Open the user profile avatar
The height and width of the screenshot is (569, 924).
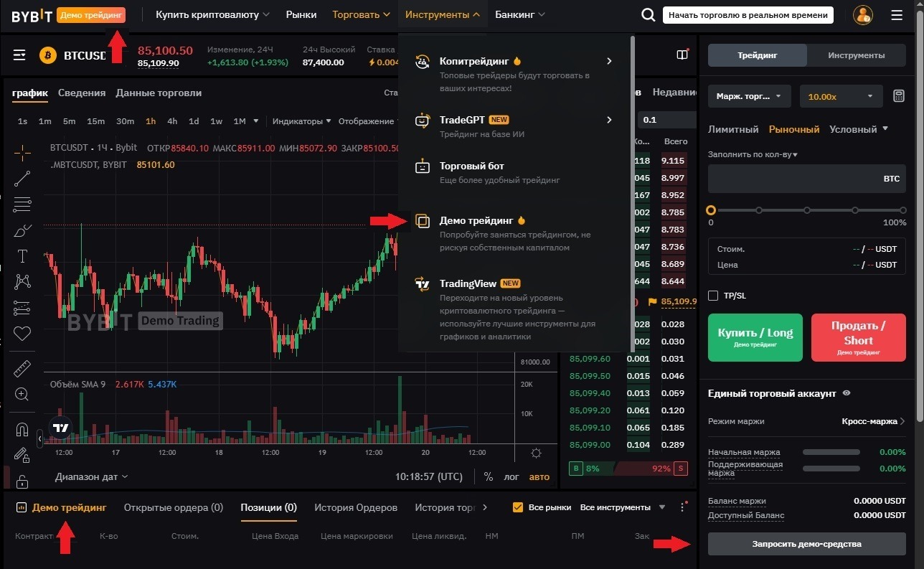click(x=862, y=15)
